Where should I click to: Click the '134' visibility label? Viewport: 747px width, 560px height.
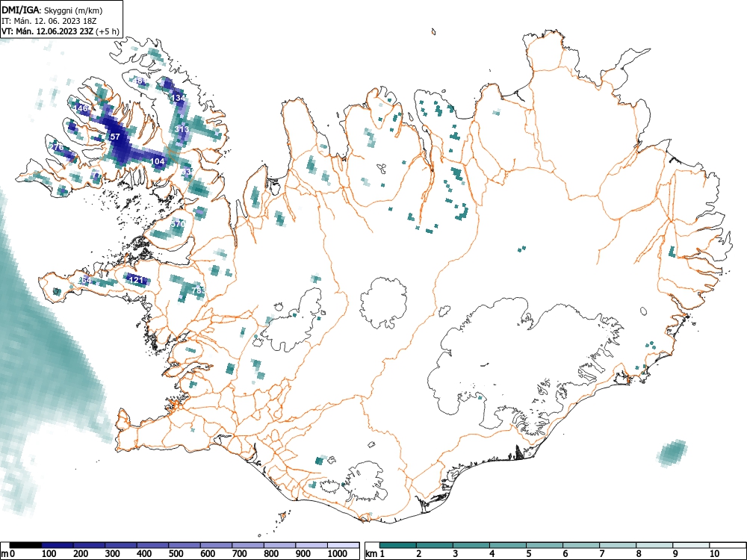tap(179, 98)
